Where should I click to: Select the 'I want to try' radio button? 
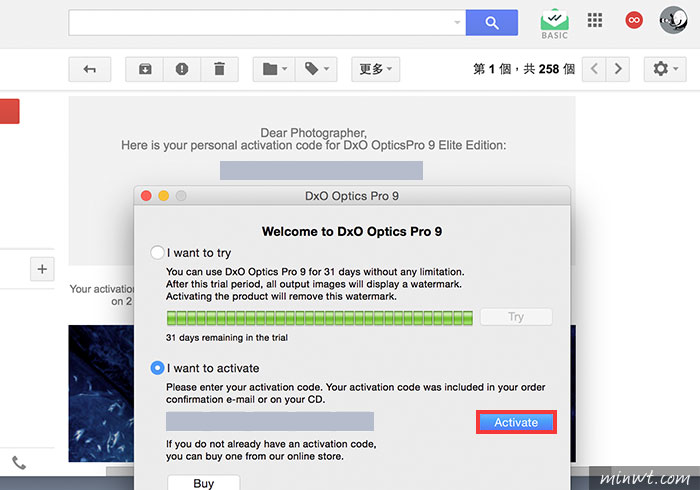click(x=157, y=253)
